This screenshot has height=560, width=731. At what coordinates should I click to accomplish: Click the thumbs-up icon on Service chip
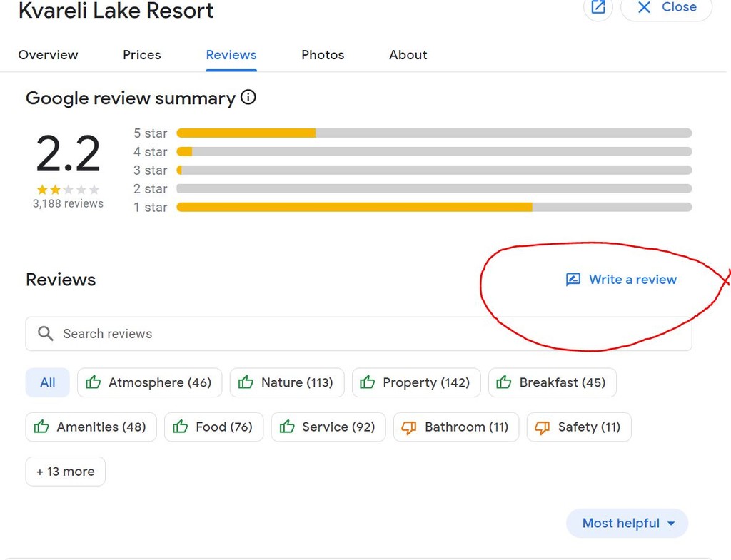(x=287, y=427)
